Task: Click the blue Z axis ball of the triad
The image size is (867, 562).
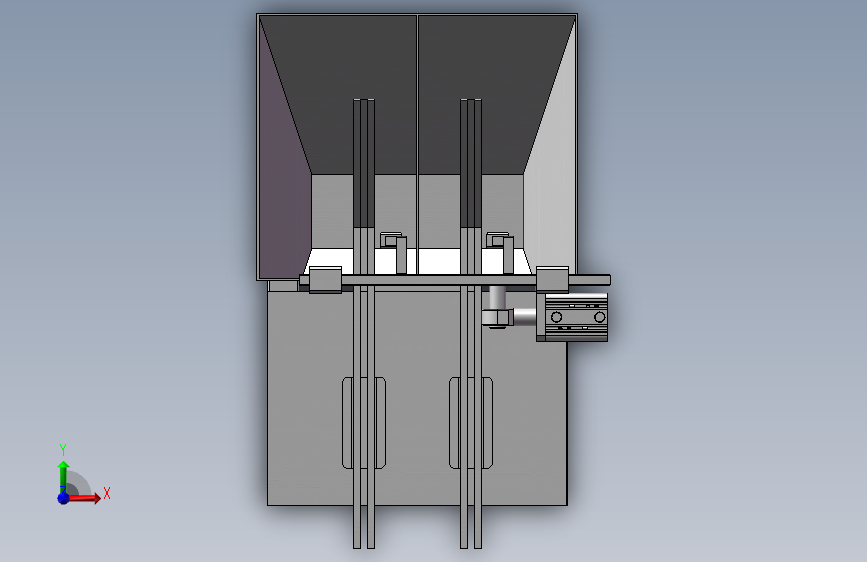Action: [x=63, y=498]
